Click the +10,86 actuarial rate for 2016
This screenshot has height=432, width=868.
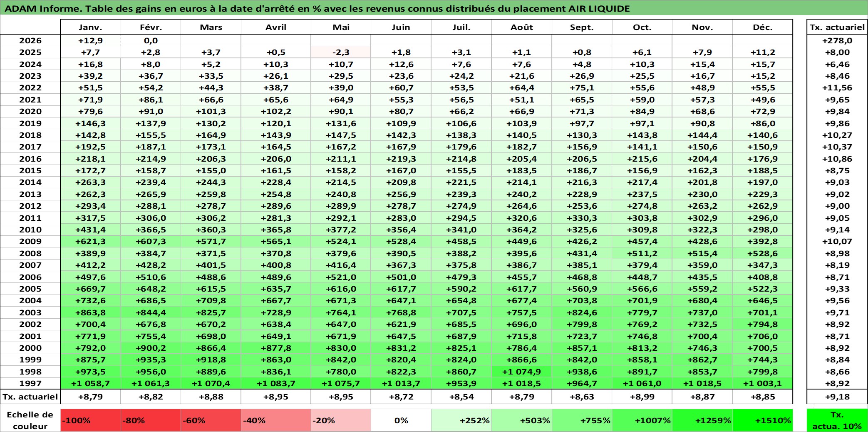click(x=837, y=159)
